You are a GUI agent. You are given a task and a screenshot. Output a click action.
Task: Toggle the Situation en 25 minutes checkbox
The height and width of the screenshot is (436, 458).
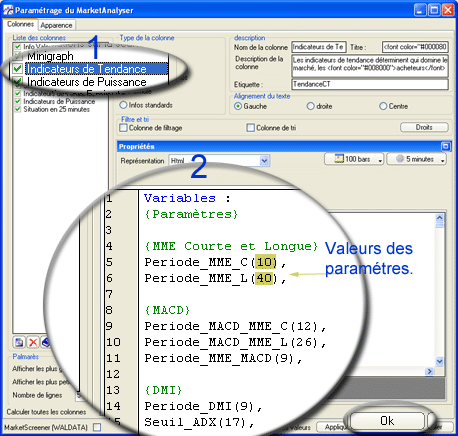(x=18, y=109)
